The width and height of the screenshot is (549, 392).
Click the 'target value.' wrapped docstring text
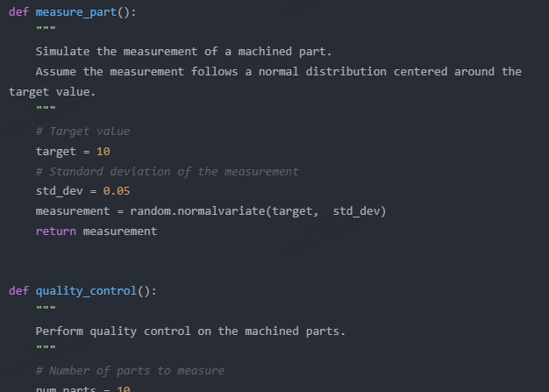point(52,92)
